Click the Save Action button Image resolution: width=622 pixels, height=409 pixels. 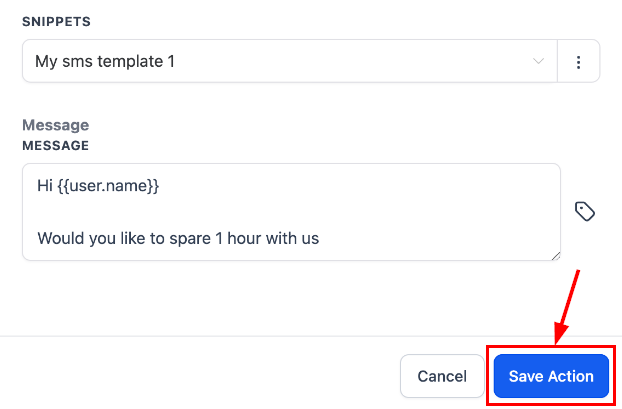click(x=551, y=377)
